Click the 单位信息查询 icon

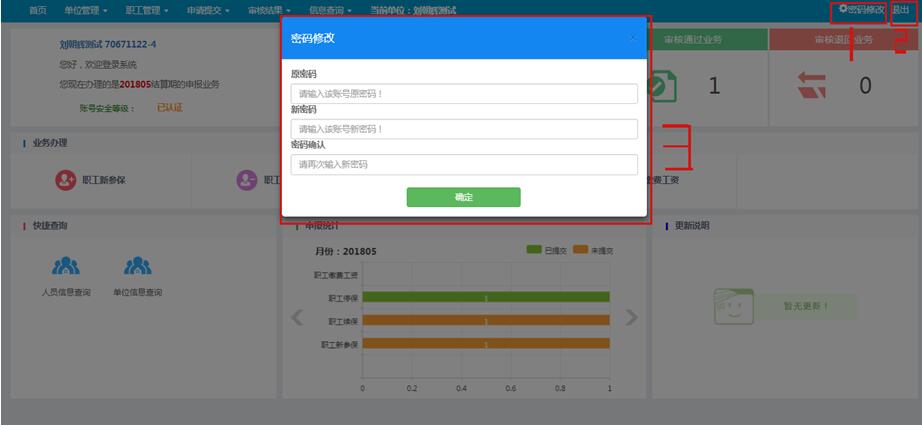pos(137,266)
